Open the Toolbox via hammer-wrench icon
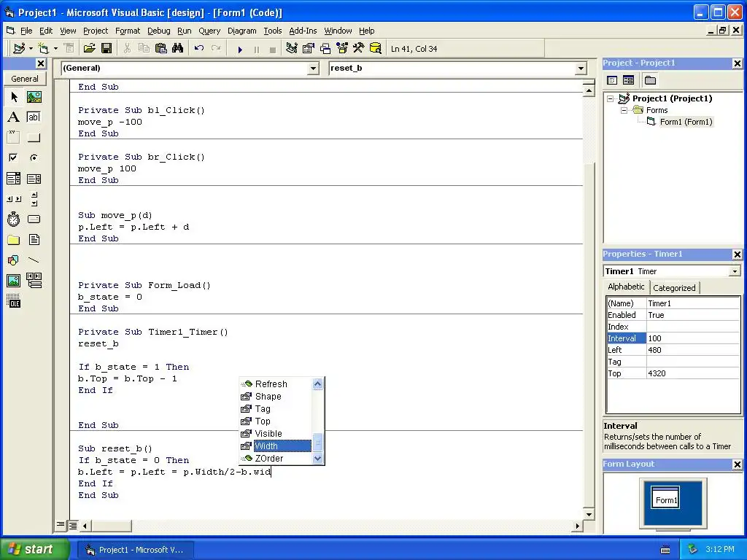 [358, 48]
